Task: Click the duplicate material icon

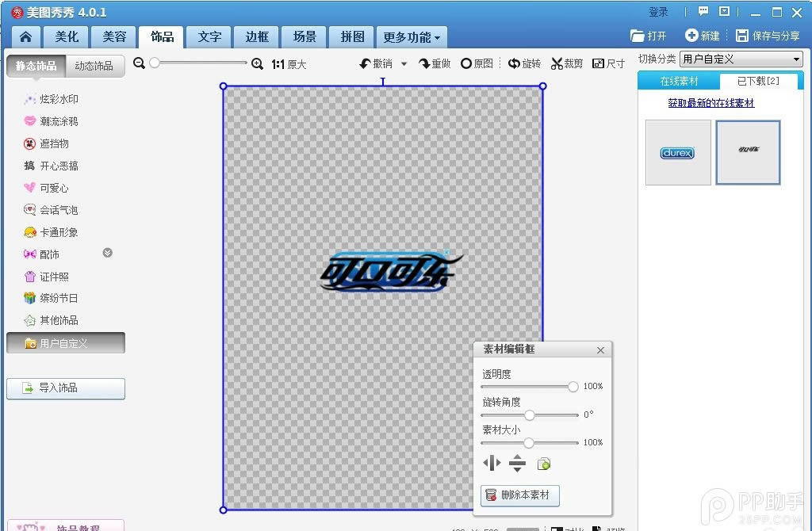Action: coord(544,464)
